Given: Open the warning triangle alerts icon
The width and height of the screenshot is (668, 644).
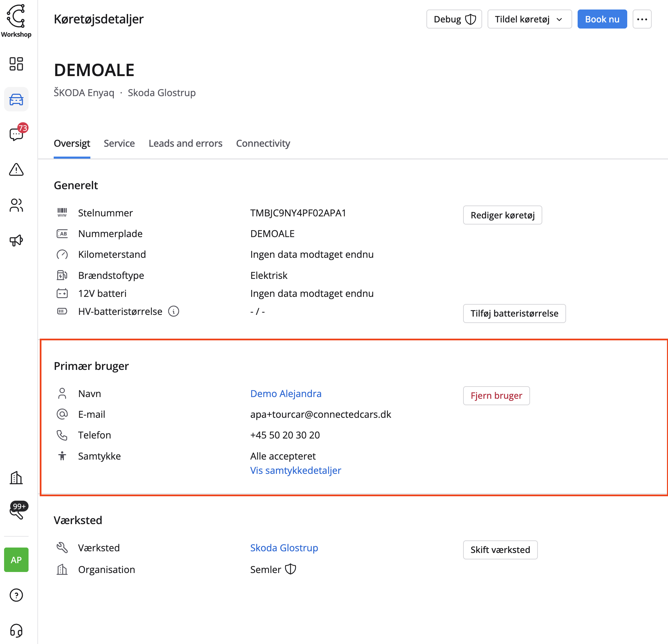Looking at the screenshot, I should click(x=16, y=169).
